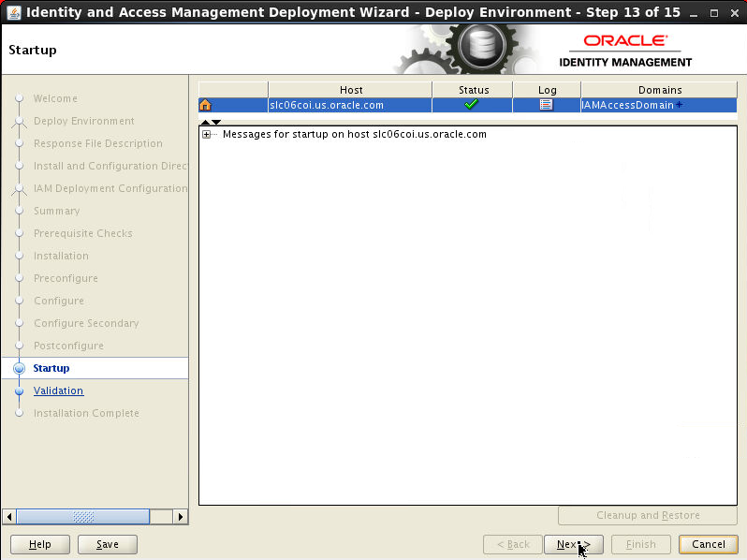Maximize the wizard window
Screen dimensions: 747x560
713,13
